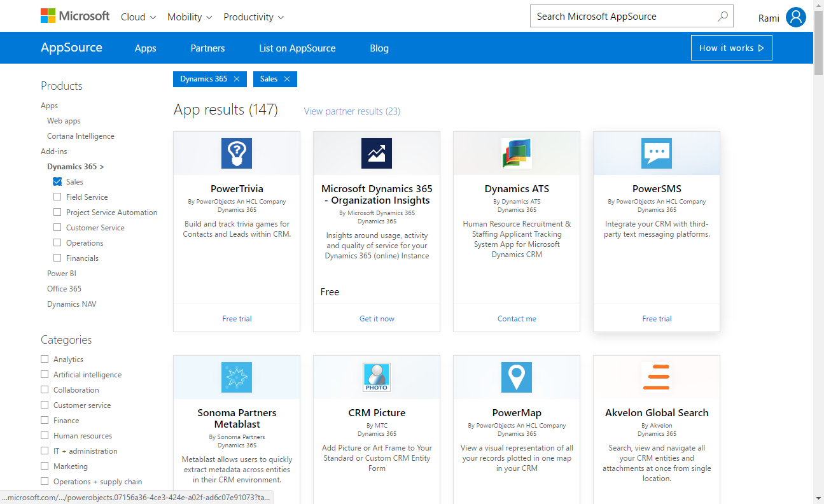Click the Organization Insights chart icon
The width and height of the screenshot is (824, 504).
point(377,153)
